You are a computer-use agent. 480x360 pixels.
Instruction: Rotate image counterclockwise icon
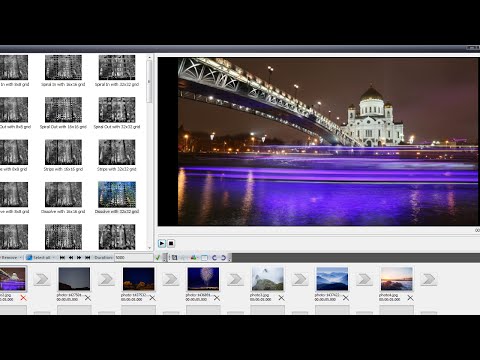(214, 257)
